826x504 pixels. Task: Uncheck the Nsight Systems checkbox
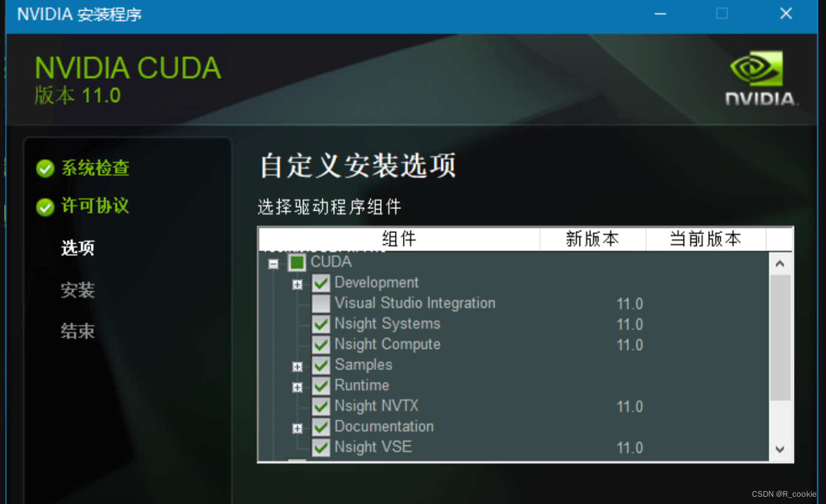pos(321,324)
